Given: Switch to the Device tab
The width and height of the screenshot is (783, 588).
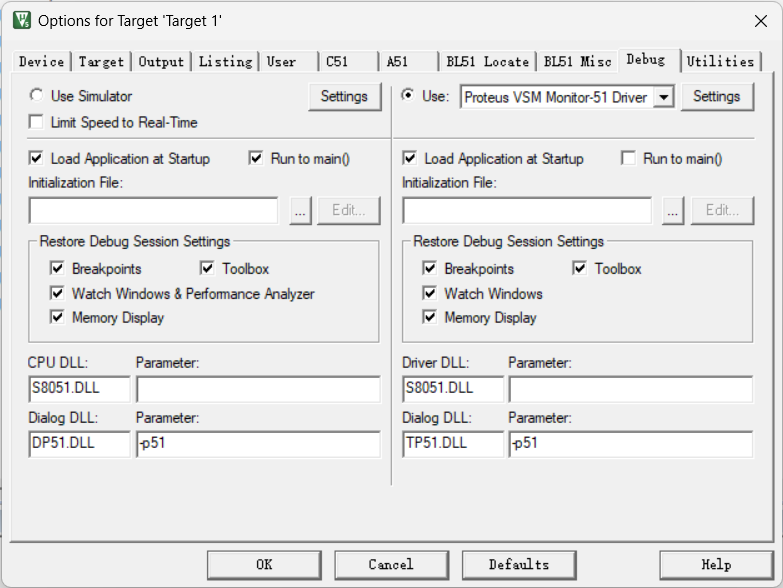Looking at the screenshot, I should point(41,62).
